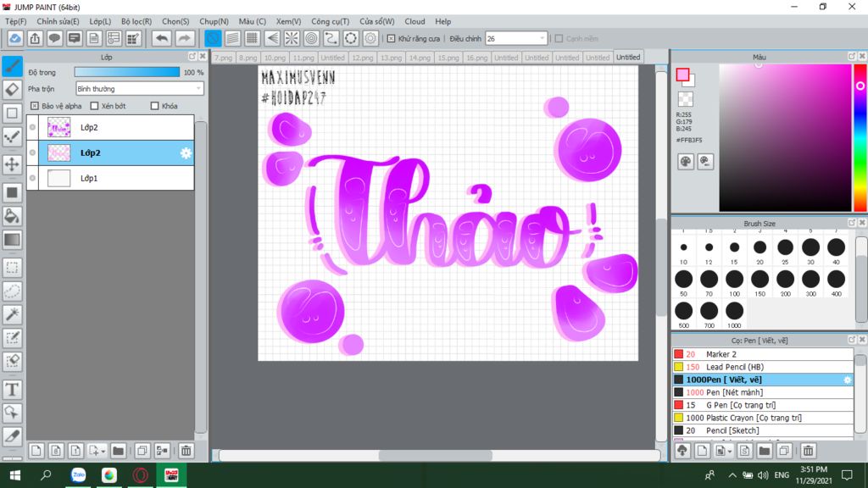Enable the concentric circle snap guide
This screenshot has width=868, height=488.
(x=312, y=38)
